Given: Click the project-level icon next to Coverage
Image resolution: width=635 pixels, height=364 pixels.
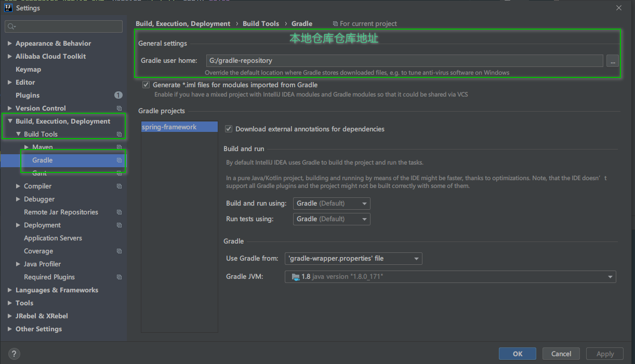Looking at the screenshot, I should [x=119, y=251].
